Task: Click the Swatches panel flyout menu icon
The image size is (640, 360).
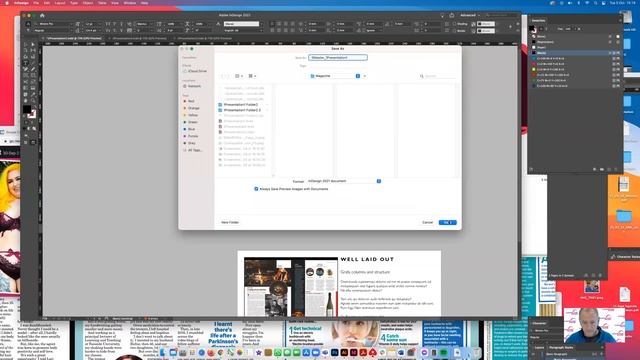Action: tap(620, 20)
